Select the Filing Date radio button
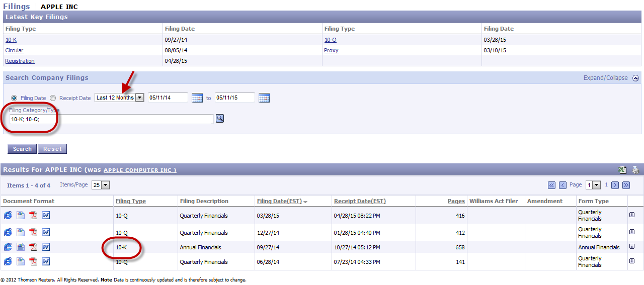The image size is (644, 285). tap(14, 98)
